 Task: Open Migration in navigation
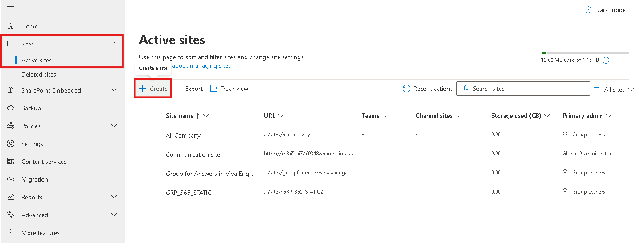35,179
